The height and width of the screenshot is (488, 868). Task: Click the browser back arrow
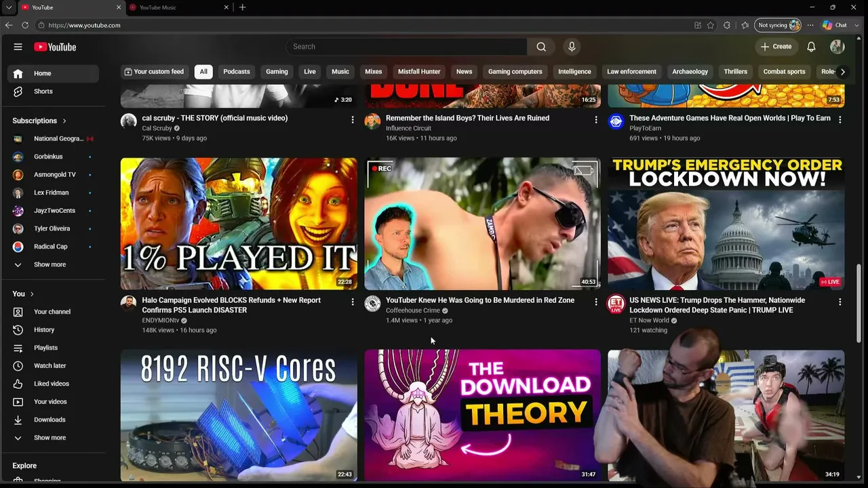click(x=9, y=25)
